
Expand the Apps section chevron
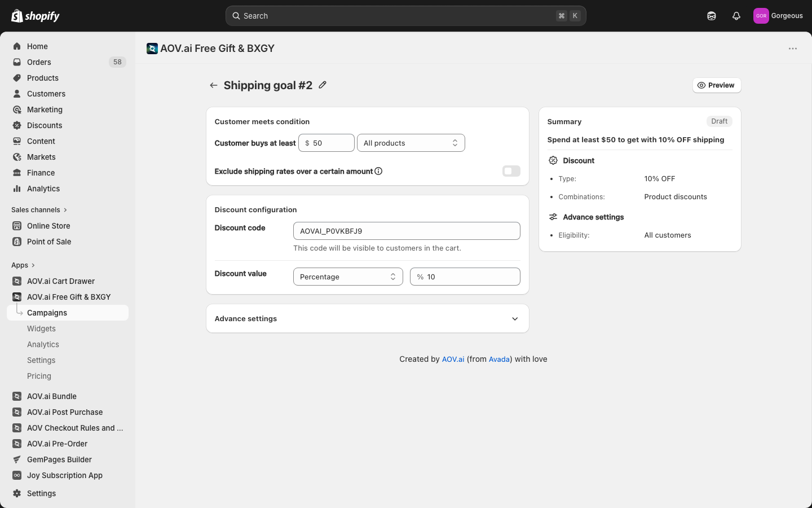click(33, 265)
